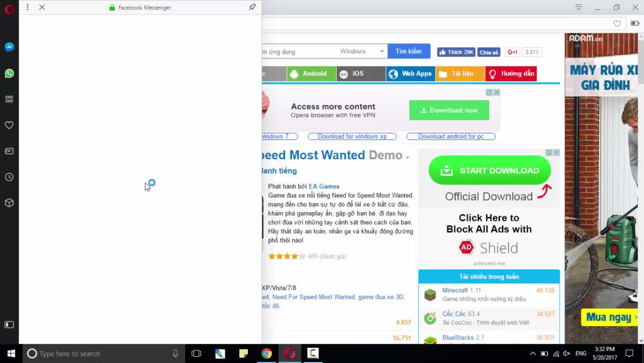Pin the Facebook Messenger panel

tap(252, 7)
